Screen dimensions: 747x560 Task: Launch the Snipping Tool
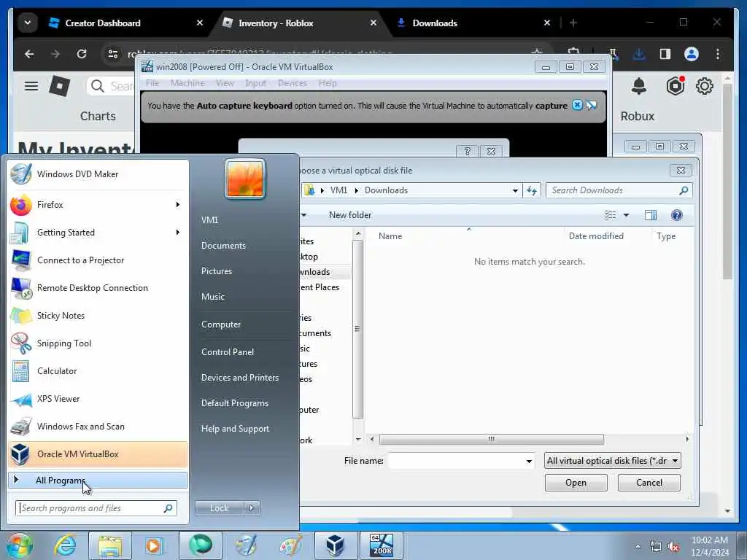98,343
